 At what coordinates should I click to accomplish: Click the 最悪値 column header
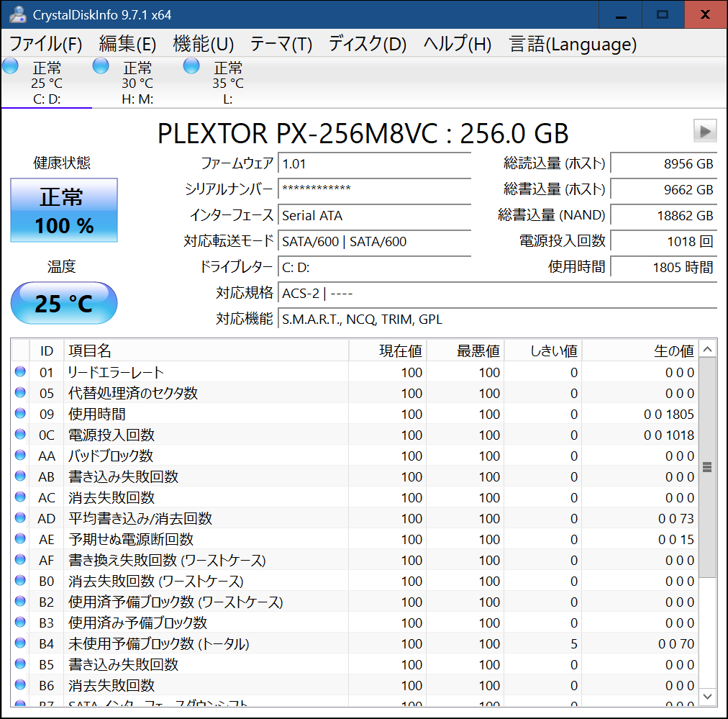coord(465,351)
